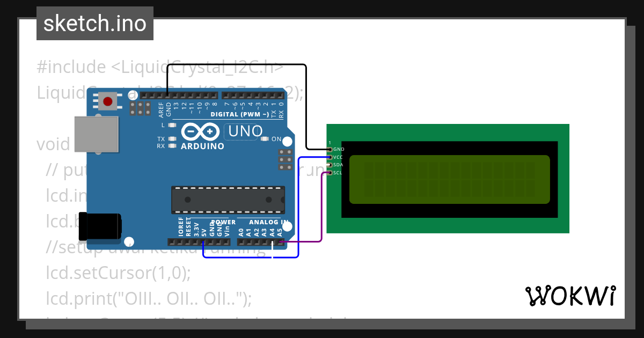Viewport: 644px width, 338px height.
Task: Click the silver USB port on Arduino
Action: pyautogui.click(x=96, y=134)
